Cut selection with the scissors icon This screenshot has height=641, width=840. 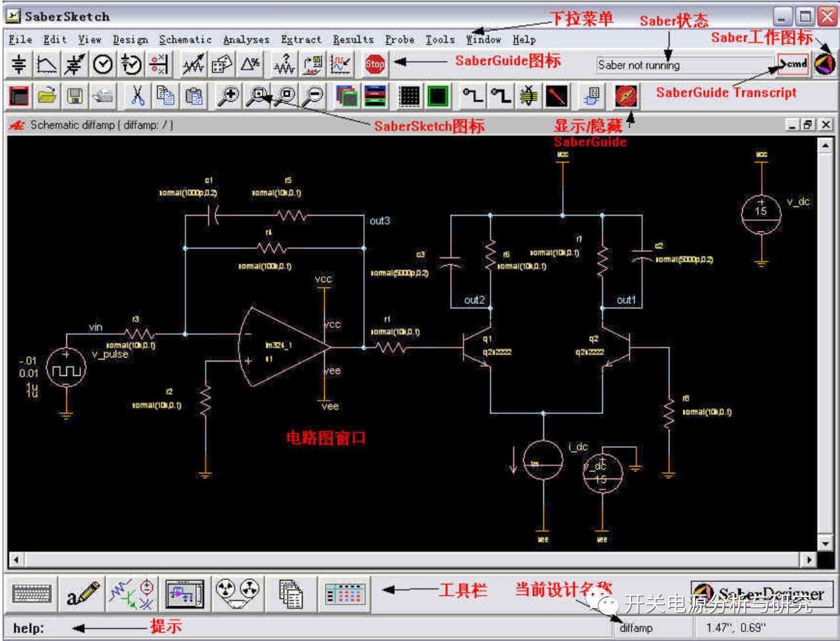pyautogui.click(x=138, y=96)
